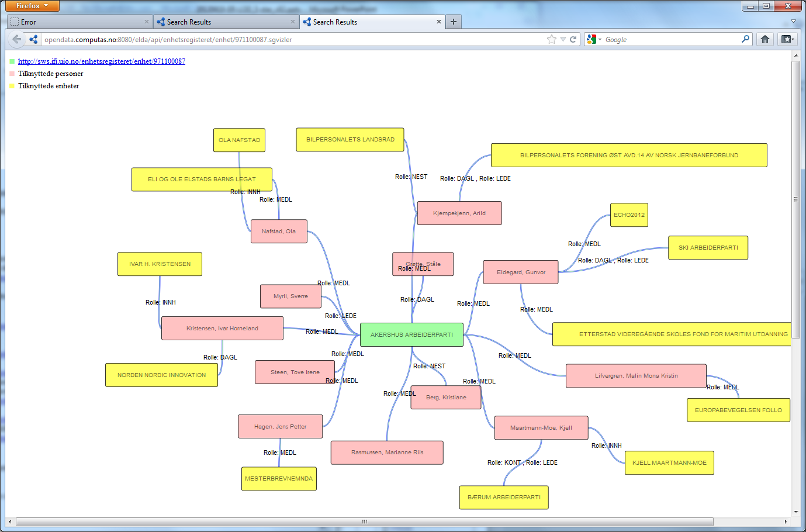Click the vertical scrollbar thumb
Image resolution: width=806 pixels, height=532 pixels.
795,199
